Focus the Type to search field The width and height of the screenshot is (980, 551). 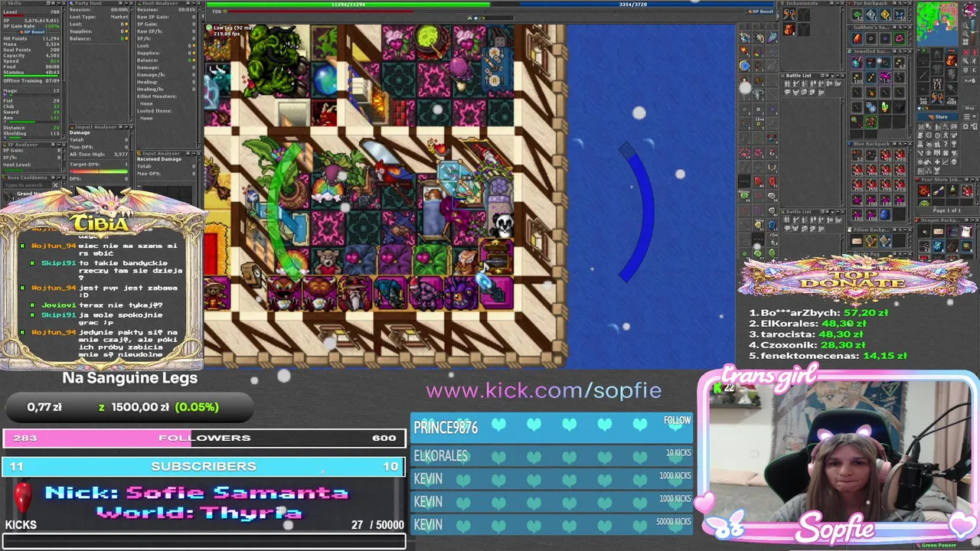click(28, 185)
